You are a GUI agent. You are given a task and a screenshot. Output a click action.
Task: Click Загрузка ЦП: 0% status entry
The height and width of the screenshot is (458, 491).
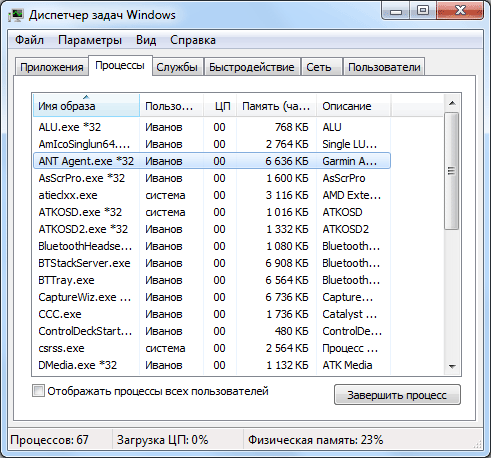click(162, 440)
